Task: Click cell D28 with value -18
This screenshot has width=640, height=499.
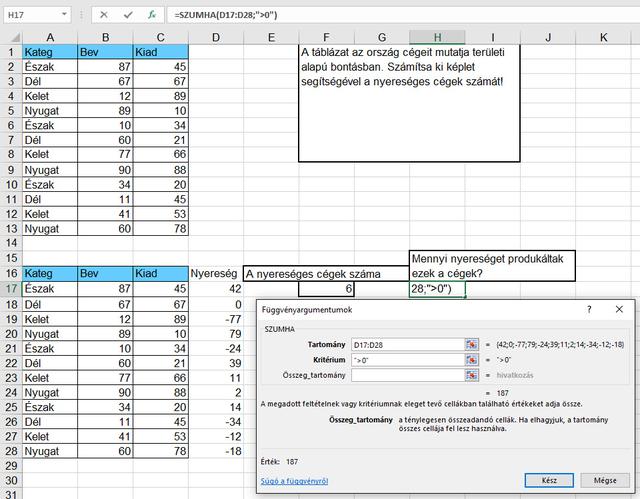Action: click(216, 451)
